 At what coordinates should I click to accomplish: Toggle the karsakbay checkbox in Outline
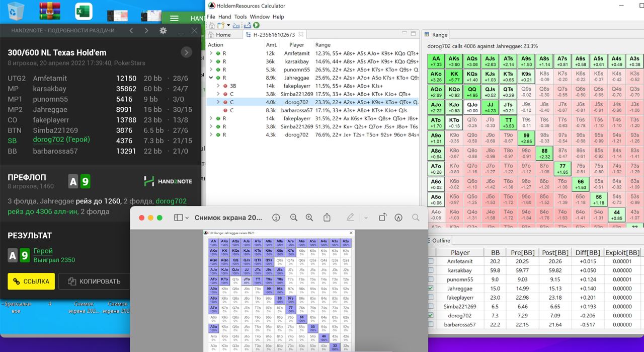(431, 270)
